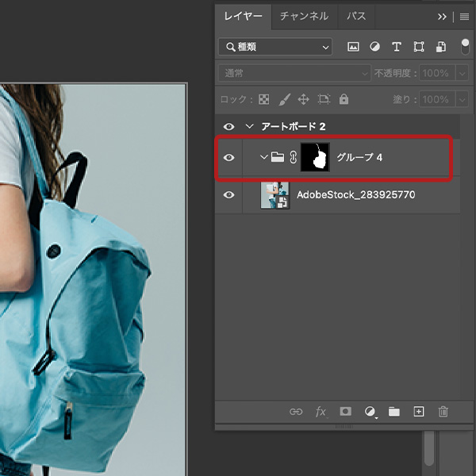476x476 pixels.
Task: Open the 種類 filter type dropdown
Action: pos(275,48)
